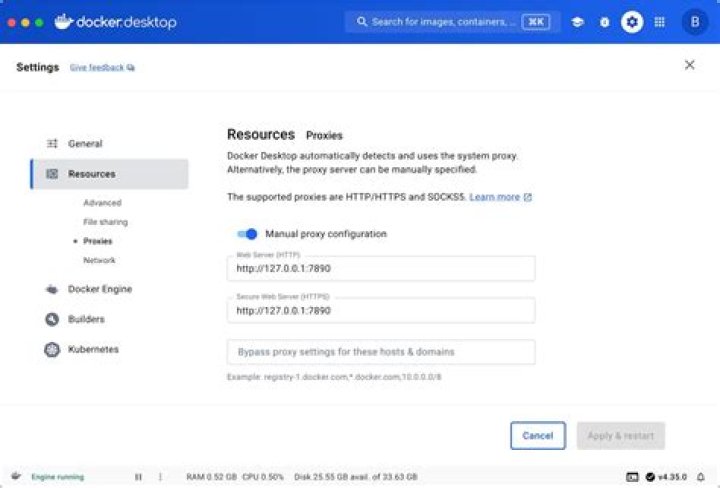Open Advanced under Resources
720x488 pixels.
tap(102, 203)
